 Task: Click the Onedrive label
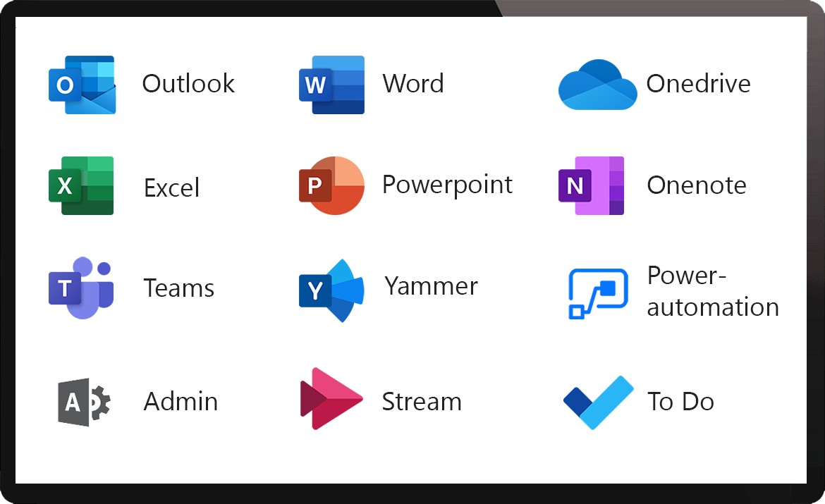coord(699,83)
